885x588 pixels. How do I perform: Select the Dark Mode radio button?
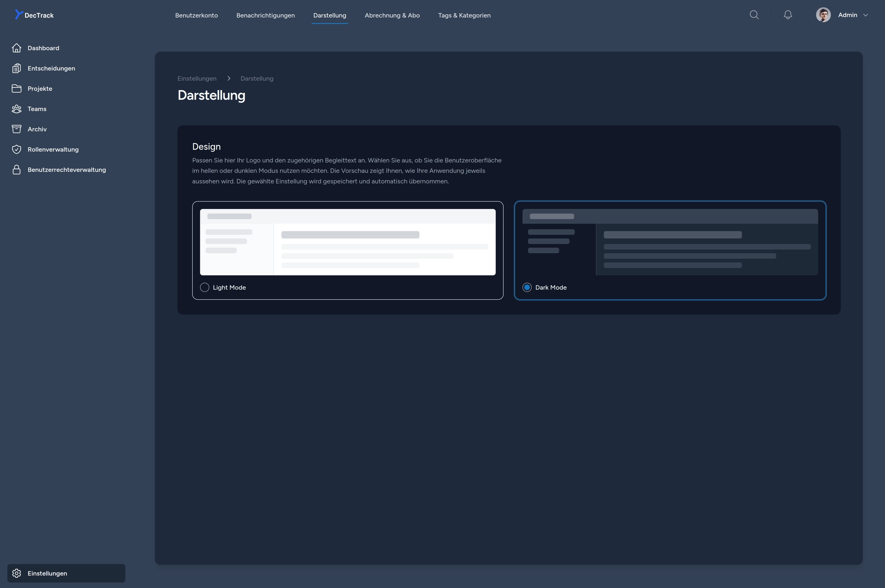point(527,287)
